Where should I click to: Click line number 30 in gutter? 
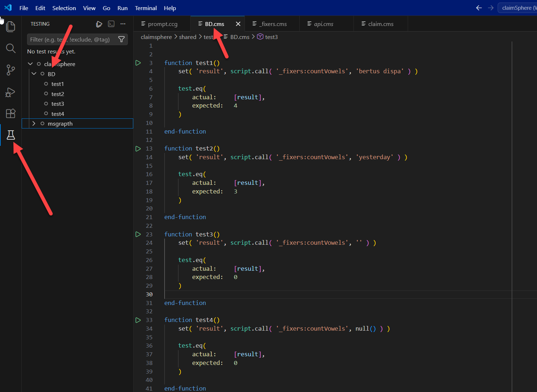149,294
